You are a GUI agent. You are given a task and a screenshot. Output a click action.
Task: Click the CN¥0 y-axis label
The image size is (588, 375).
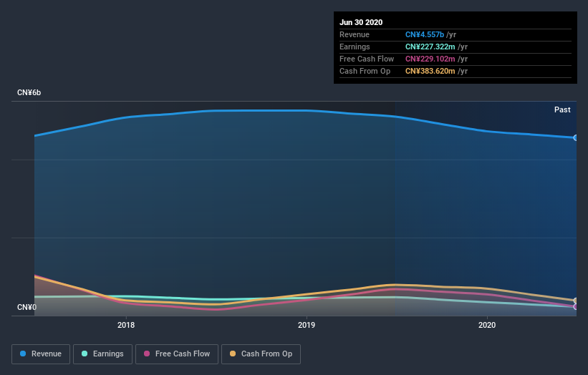pyautogui.click(x=26, y=307)
